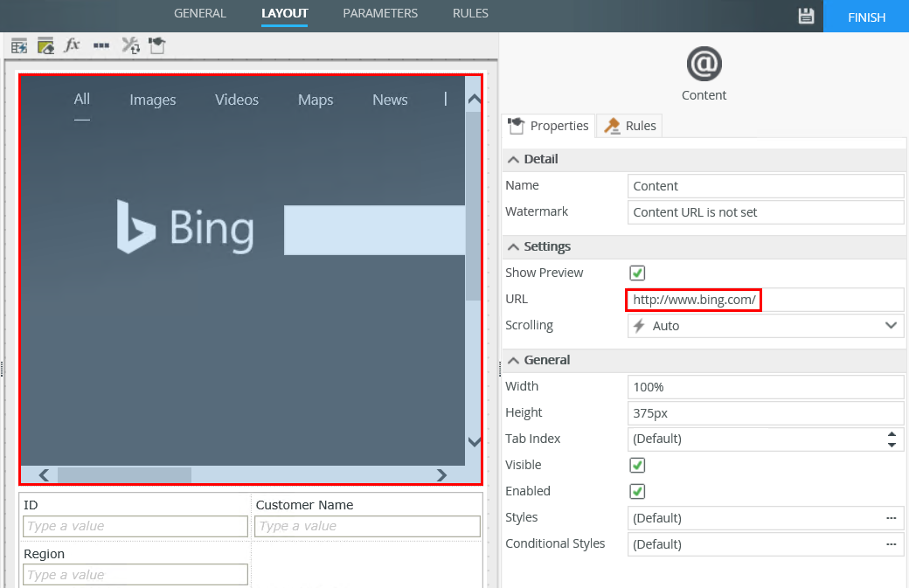Click the preview horizontal scrollbar thumb
The image size is (909, 588).
[124, 475]
